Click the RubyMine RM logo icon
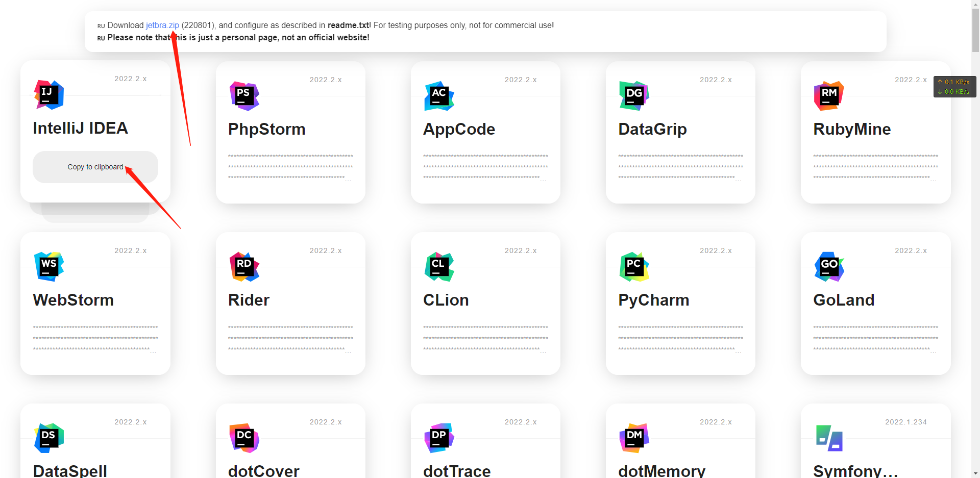 pos(829,96)
